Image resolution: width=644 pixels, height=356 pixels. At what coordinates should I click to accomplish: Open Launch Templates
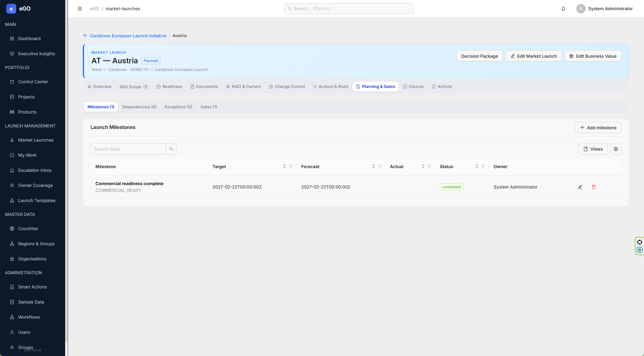(x=33, y=201)
